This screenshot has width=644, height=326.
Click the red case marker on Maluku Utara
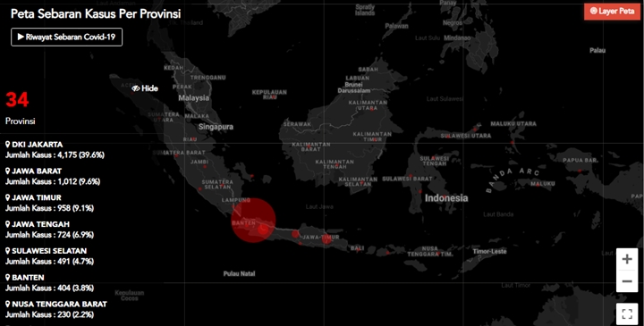coord(513,142)
